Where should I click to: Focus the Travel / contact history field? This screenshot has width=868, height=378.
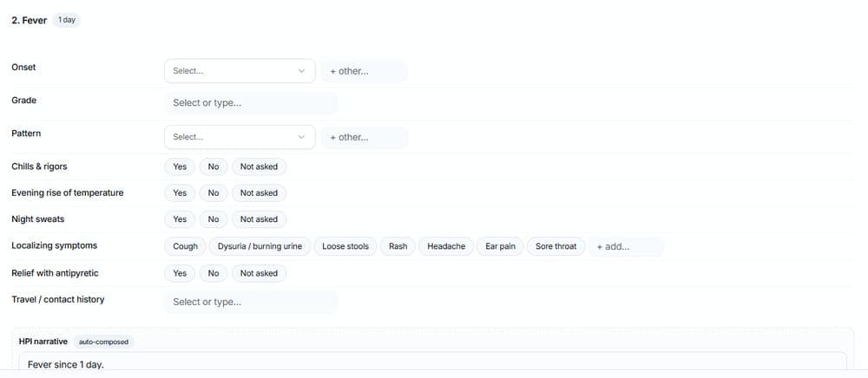coord(251,303)
